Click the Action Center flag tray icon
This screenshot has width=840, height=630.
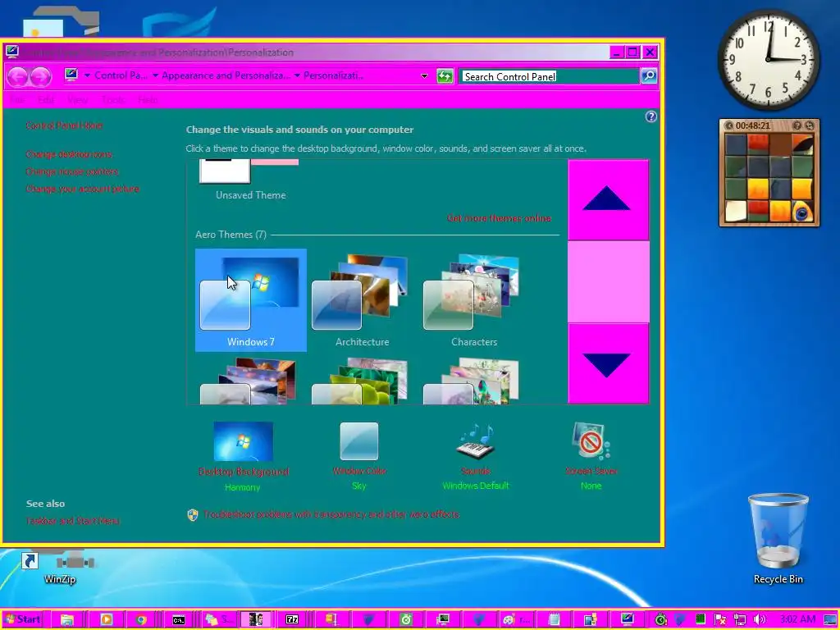[x=720, y=620]
